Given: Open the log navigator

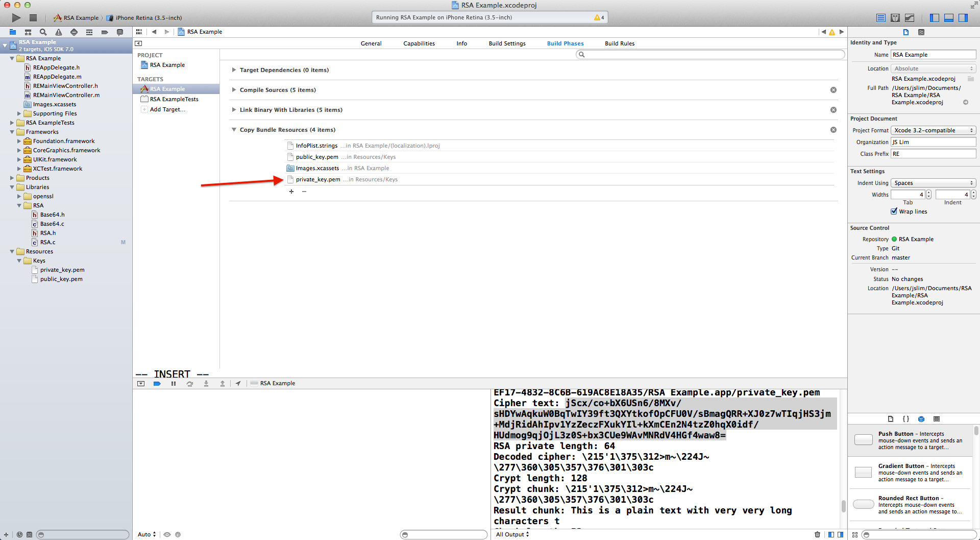Looking at the screenshot, I should 120,32.
